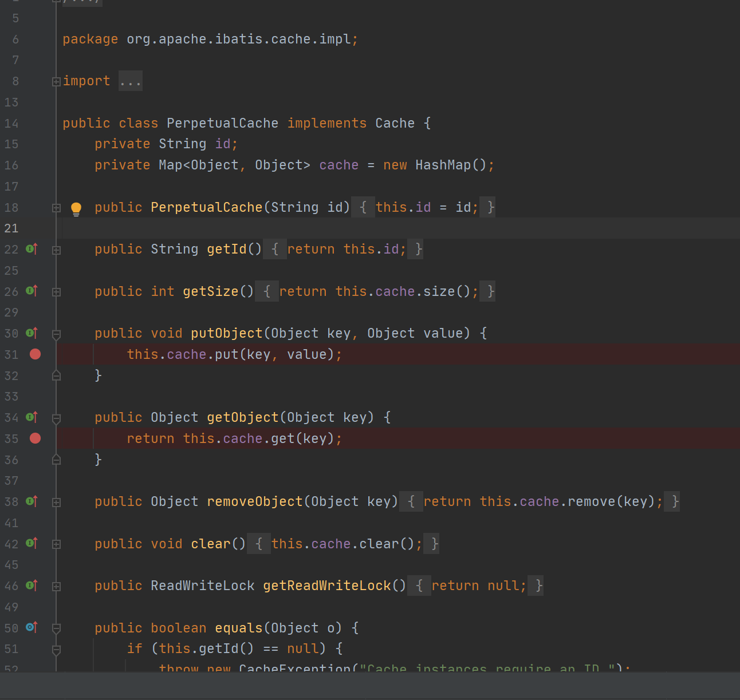The width and height of the screenshot is (740, 700).
Task: Expand the removeObject method fold
Action: click(x=56, y=503)
